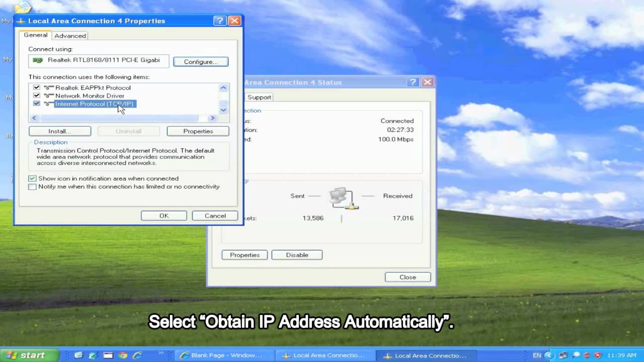
Task: Select Internet Protocol (TCP/IP) list item
Action: (95, 104)
